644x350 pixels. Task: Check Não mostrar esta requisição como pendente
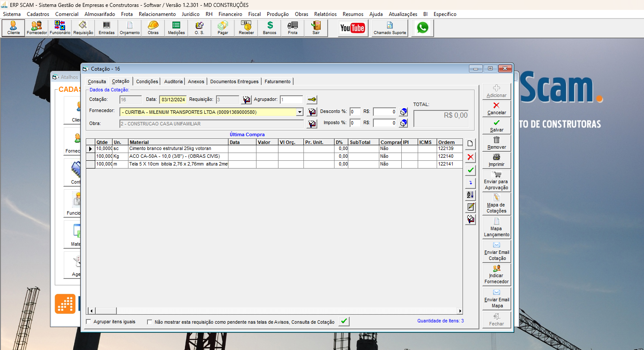[150, 322]
